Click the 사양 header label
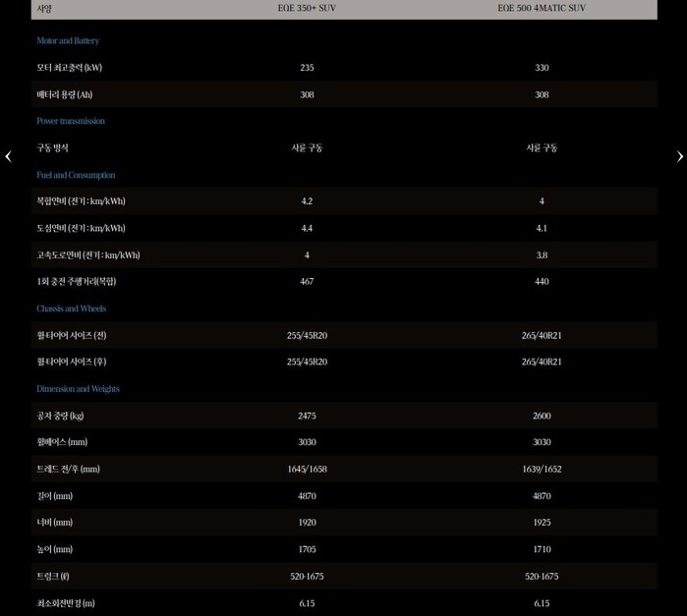Image resolution: width=687 pixels, height=616 pixels. tap(44, 8)
